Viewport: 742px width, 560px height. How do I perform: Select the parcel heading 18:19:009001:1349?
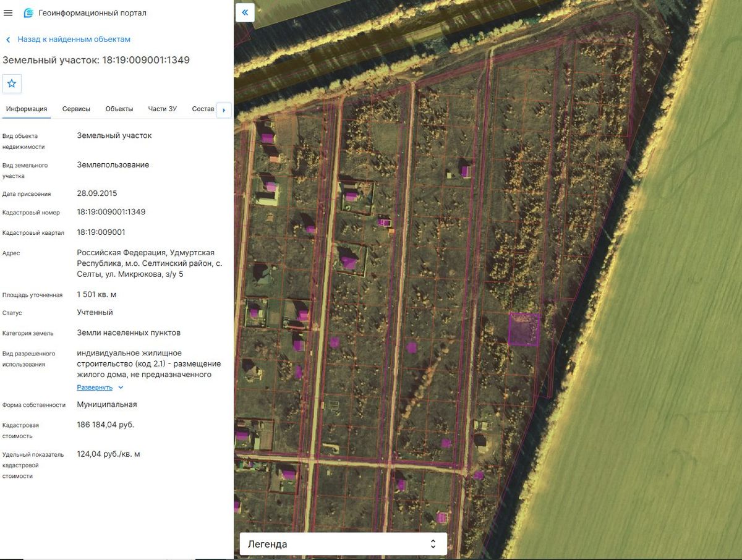(96, 60)
